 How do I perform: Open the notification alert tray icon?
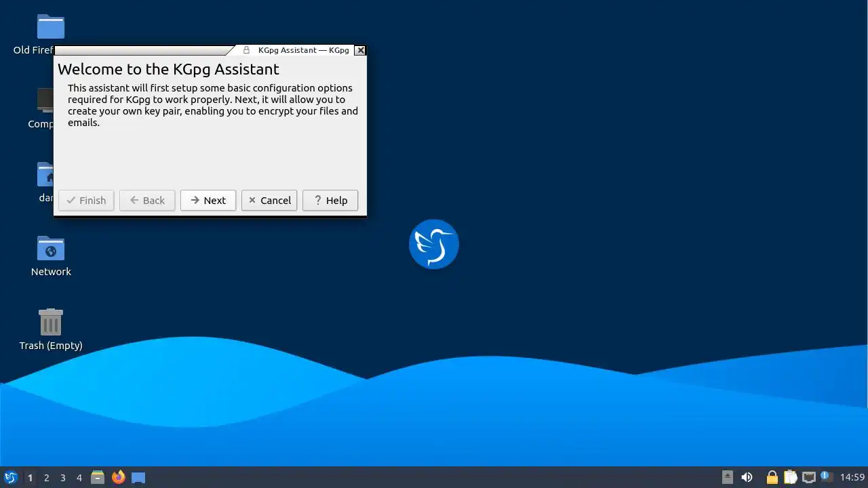pos(825,476)
